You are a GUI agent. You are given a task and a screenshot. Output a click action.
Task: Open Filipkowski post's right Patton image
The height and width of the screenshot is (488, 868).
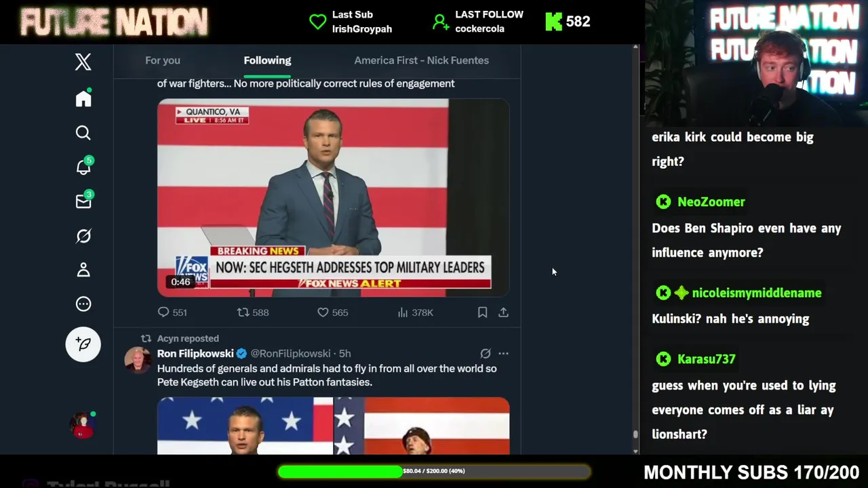(422, 426)
